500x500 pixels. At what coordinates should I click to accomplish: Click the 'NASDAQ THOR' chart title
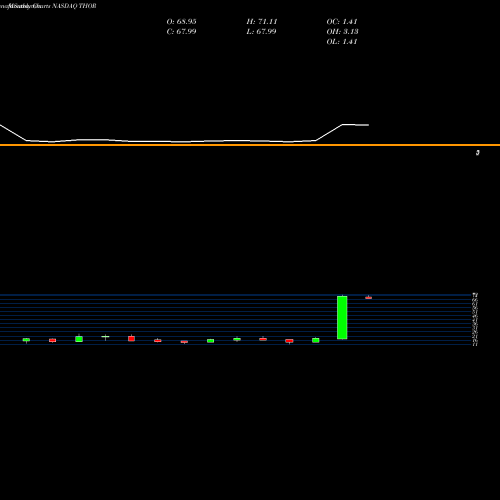(74, 6)
